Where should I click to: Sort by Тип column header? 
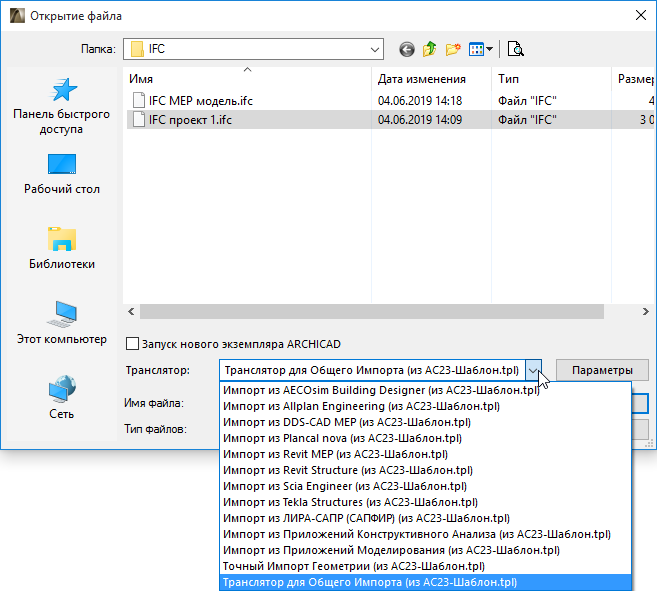click(x=551, y=79)
